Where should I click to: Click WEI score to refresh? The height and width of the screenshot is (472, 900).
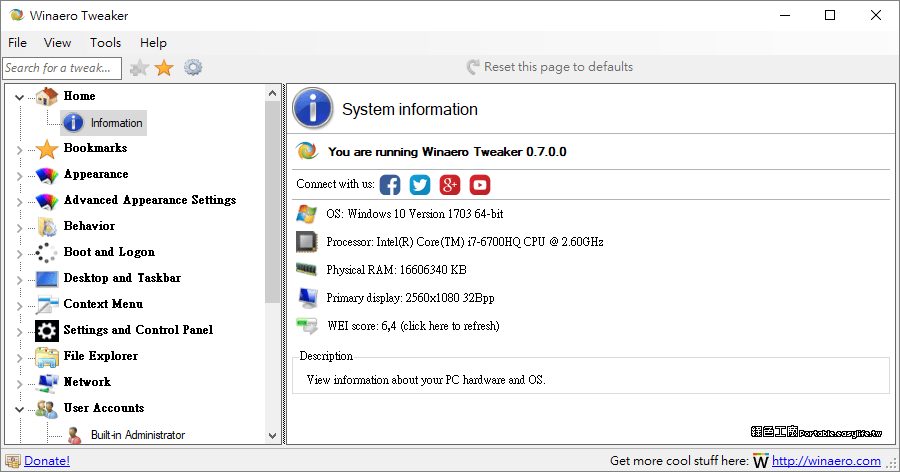click(x=413, y=326)
